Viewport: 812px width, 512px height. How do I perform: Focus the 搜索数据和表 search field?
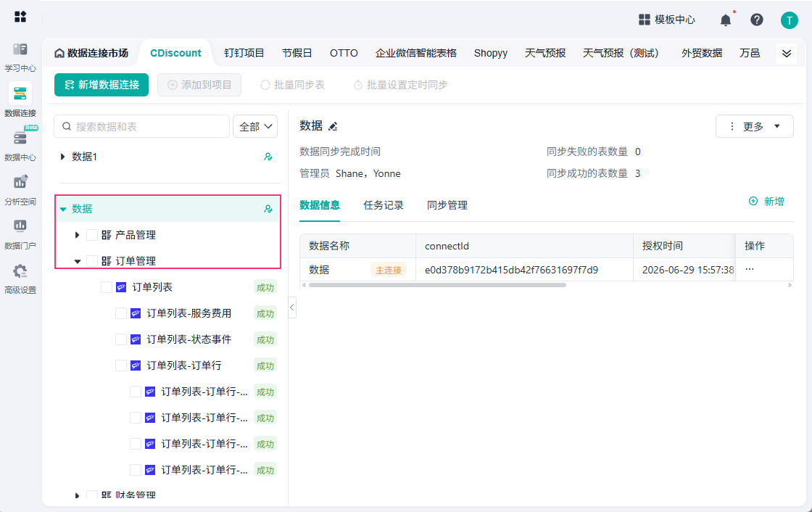pyautogui.click(x=141, y=126)
